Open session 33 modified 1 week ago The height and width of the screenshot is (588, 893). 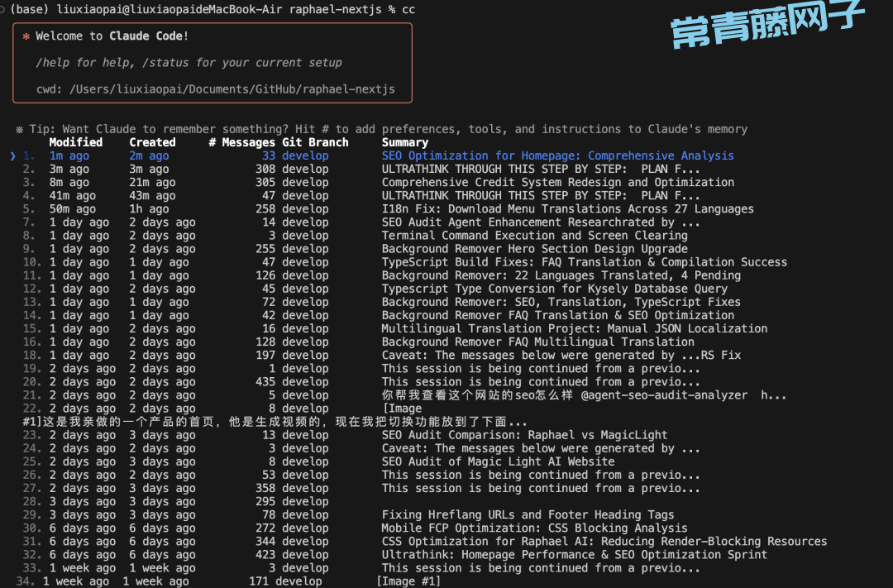361,568
